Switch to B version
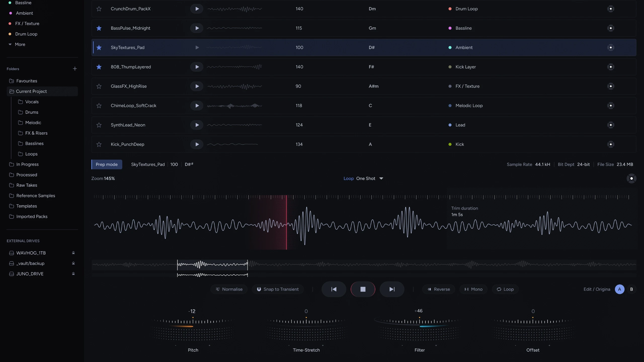 631,289
